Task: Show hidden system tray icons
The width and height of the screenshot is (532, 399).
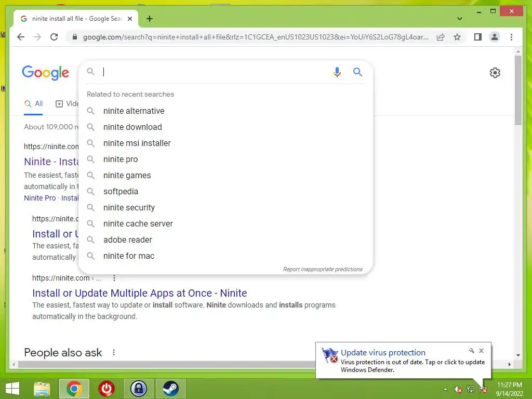Action: click(x=445, y=389)
